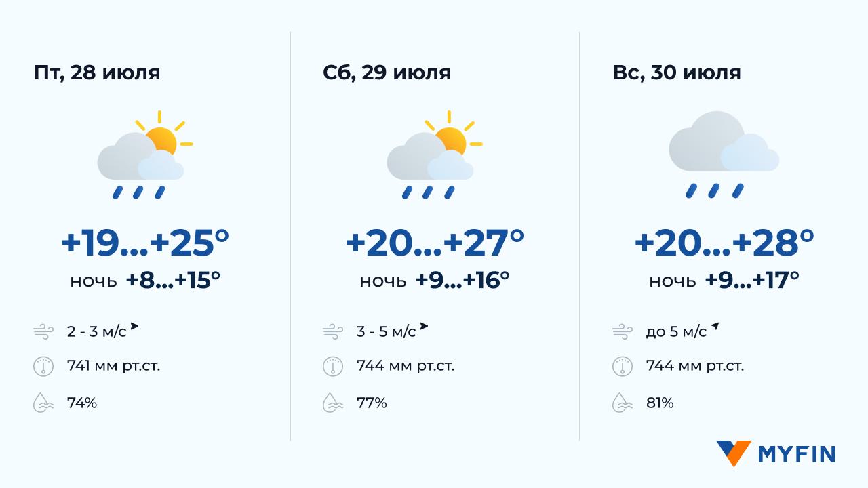This screenshot has height=488, width=868.
Task: Click the humidity droplet icon for Sunday
Action: (622, 403)
